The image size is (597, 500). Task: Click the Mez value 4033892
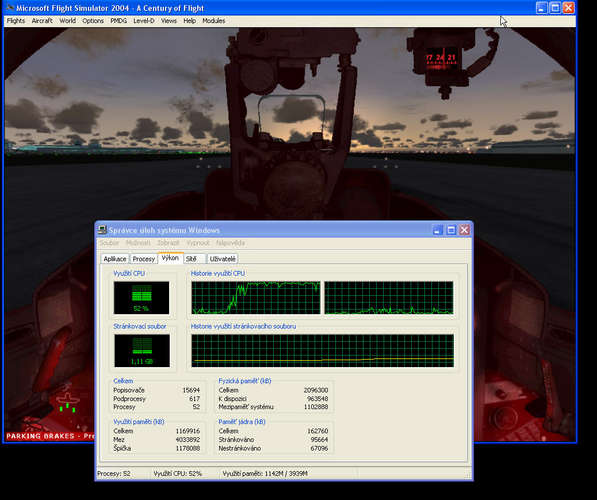tap(188, 439)
